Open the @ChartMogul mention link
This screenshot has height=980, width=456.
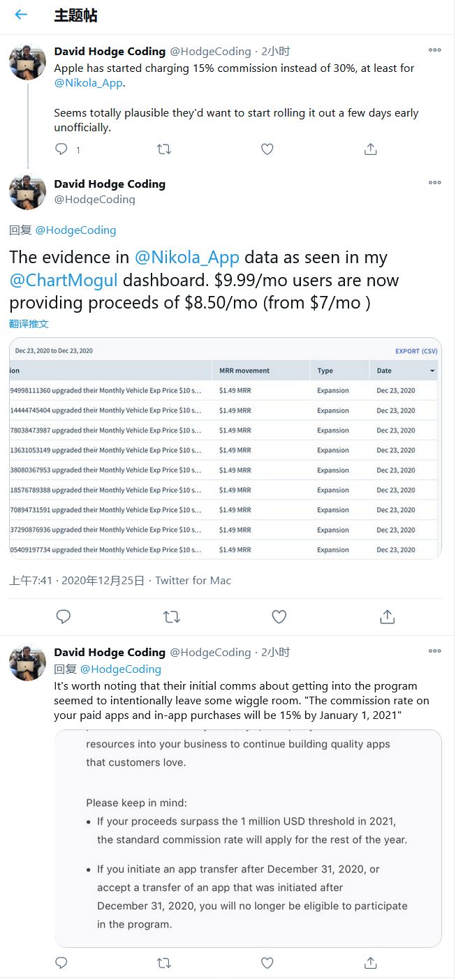(x=64, y=281)
